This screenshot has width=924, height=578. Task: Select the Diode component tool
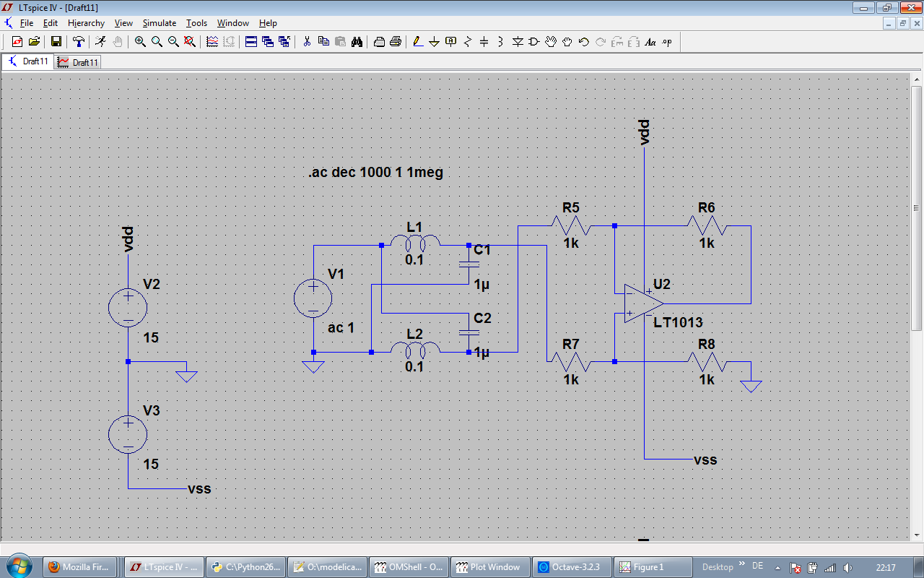(518, 42)
